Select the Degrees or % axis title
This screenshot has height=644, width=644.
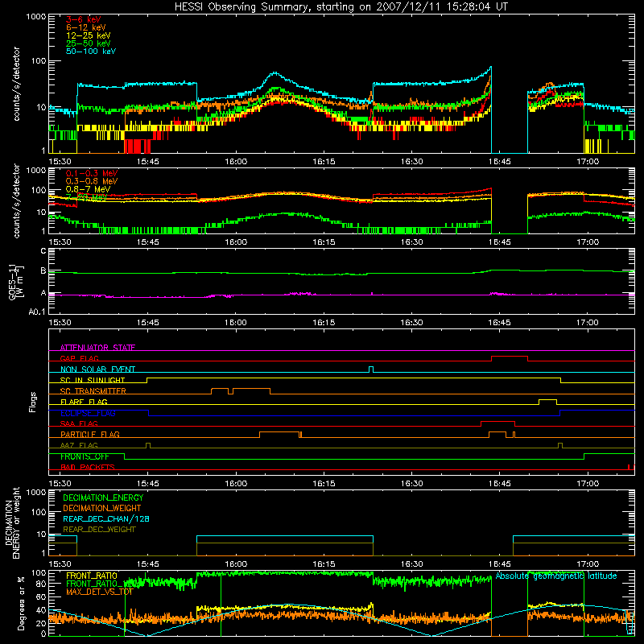point(21,603)
